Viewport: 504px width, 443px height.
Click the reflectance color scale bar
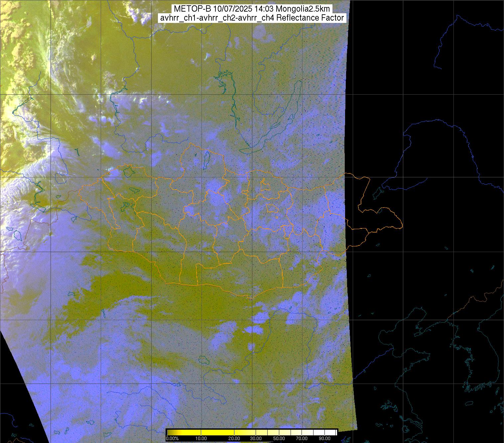click(252, 432)
